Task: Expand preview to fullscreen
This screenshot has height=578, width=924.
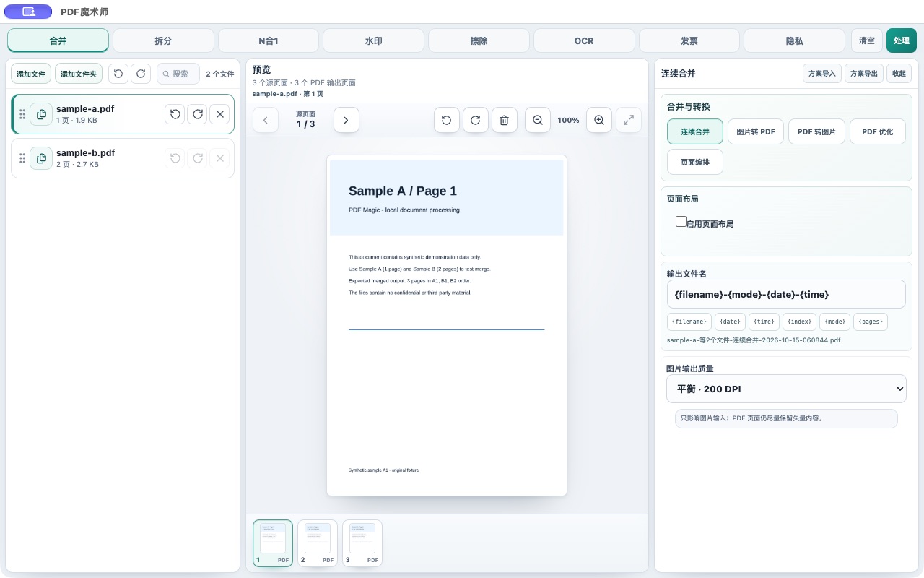Action: pyautogui.click(x=629, y=120)
